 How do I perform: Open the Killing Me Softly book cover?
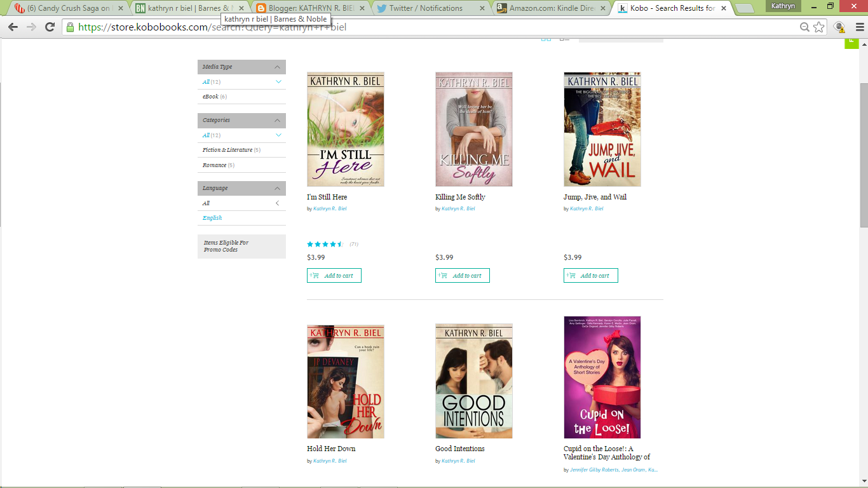pyautogui.click(x=474, y=129)
